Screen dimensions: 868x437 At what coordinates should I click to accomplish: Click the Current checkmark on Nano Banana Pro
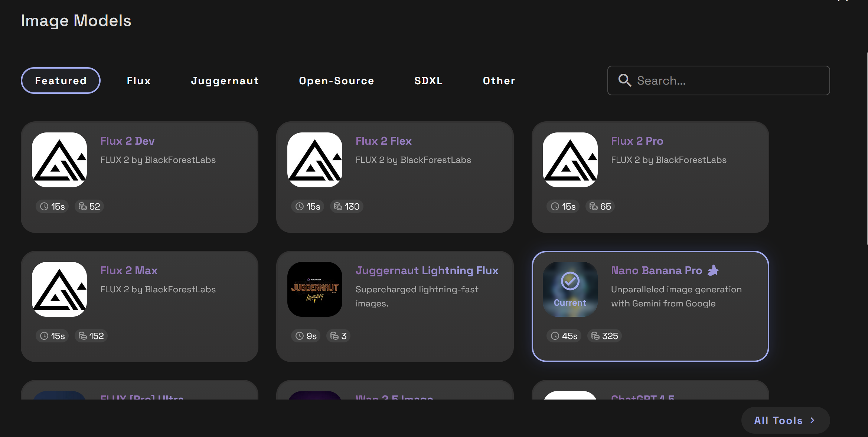570,281
